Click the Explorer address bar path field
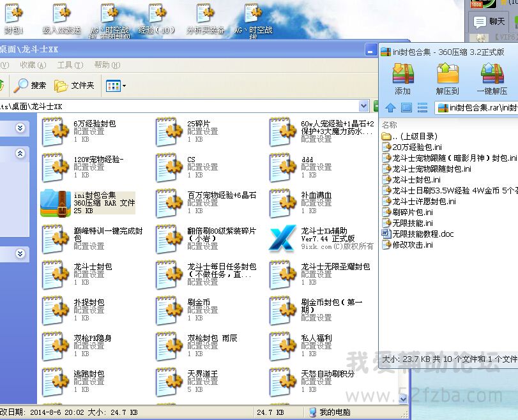This screenshot has height=420, width=518. [179, 107]
